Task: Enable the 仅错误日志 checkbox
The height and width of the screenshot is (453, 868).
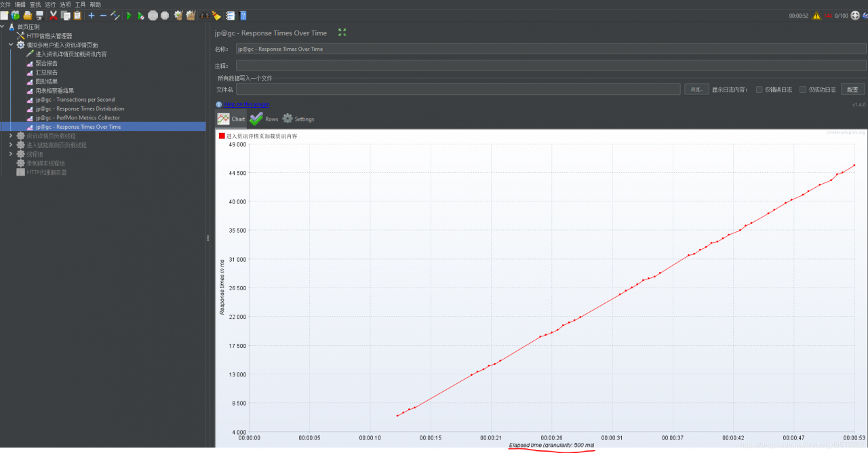Action: tap(759, 90)
